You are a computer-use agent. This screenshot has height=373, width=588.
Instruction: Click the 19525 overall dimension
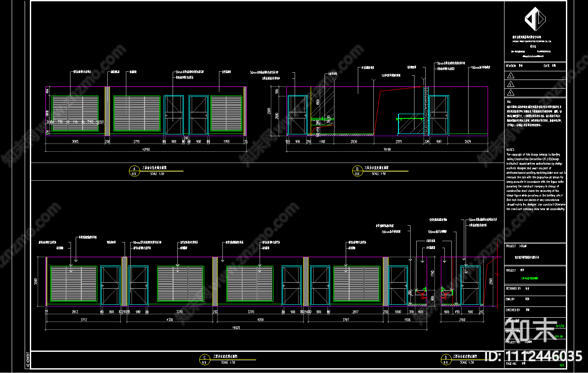click(236, 328)
